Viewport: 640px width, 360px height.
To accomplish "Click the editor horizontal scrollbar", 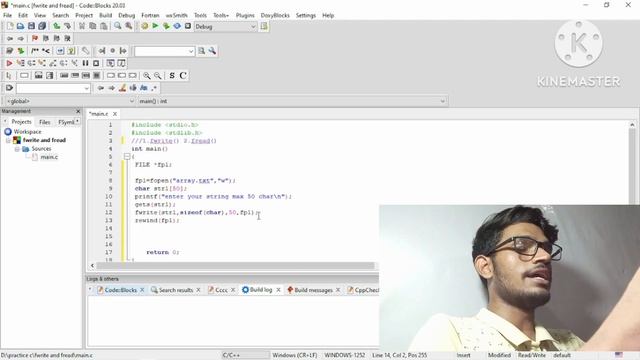I will [x=235, y=266].
